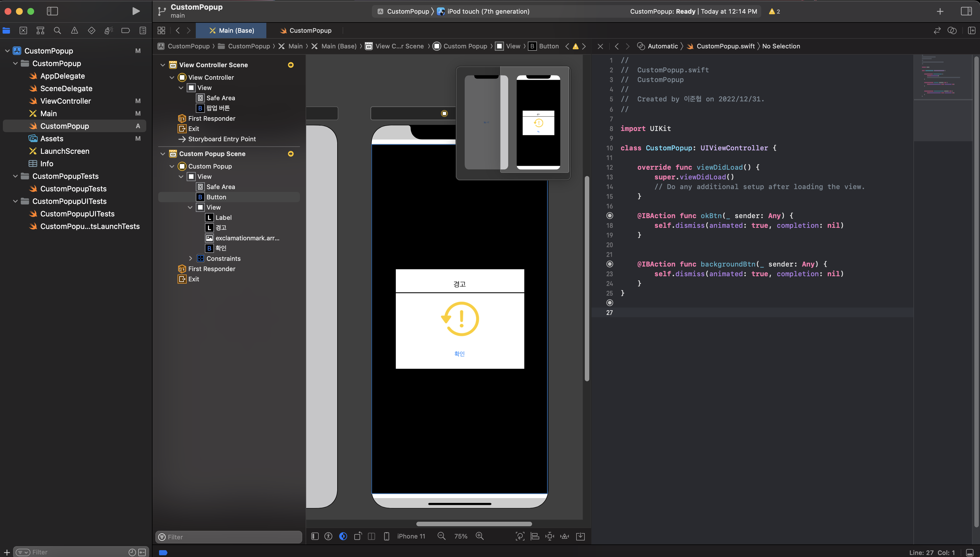Zoom in the storyboard canvas
980x557 pixels.
(x=480, y=536)
